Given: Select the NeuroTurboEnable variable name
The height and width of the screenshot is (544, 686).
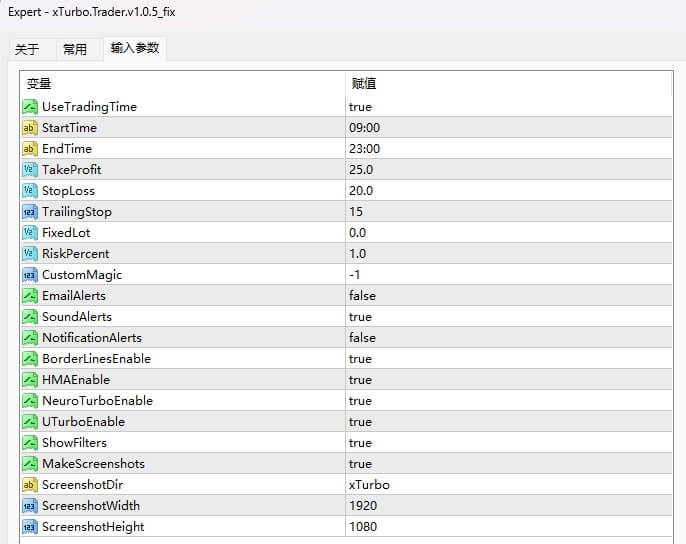Looking at the screenshot, I should pos(97,401).
